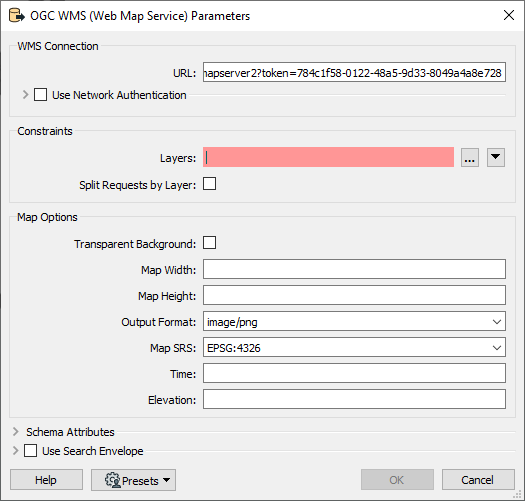Enable Use Network Authentication checkbox
The width and height of the screenshot is (525, 501).
pos(41,95)
